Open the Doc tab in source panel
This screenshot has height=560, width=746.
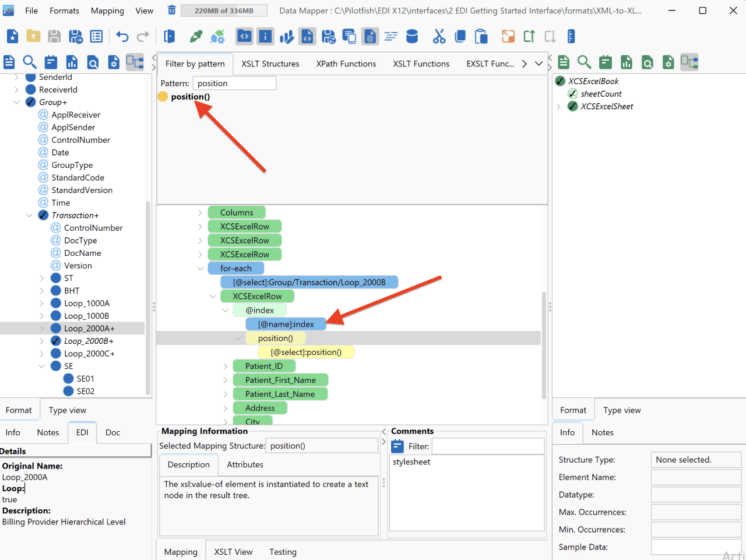[112, 432]
